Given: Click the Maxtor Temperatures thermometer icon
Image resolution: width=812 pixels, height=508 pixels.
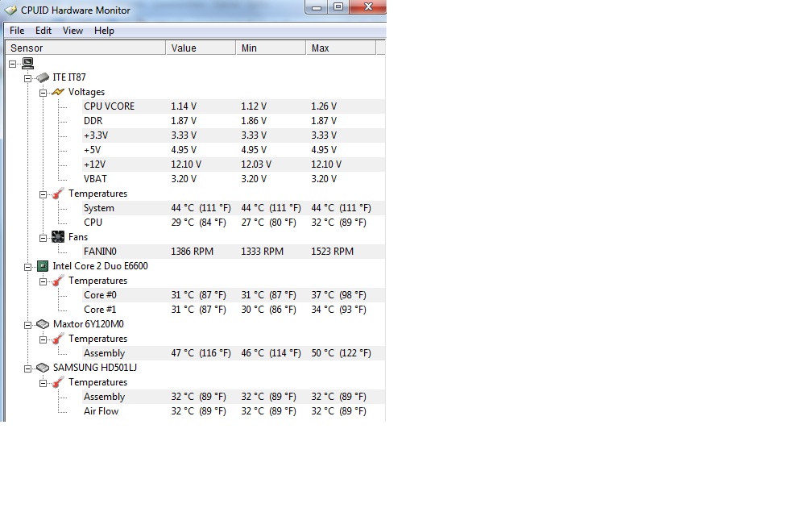Looking at the screenshot, I should pyautogui.click(x=58, y=339).
